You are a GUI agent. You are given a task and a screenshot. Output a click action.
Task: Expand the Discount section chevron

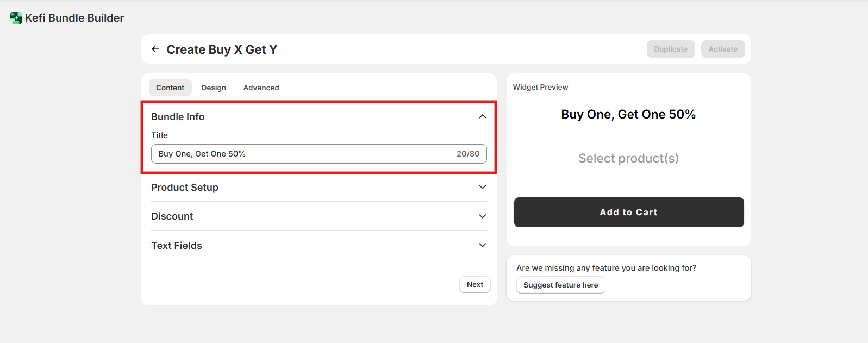pyautogui.click(x=482, y=216)
